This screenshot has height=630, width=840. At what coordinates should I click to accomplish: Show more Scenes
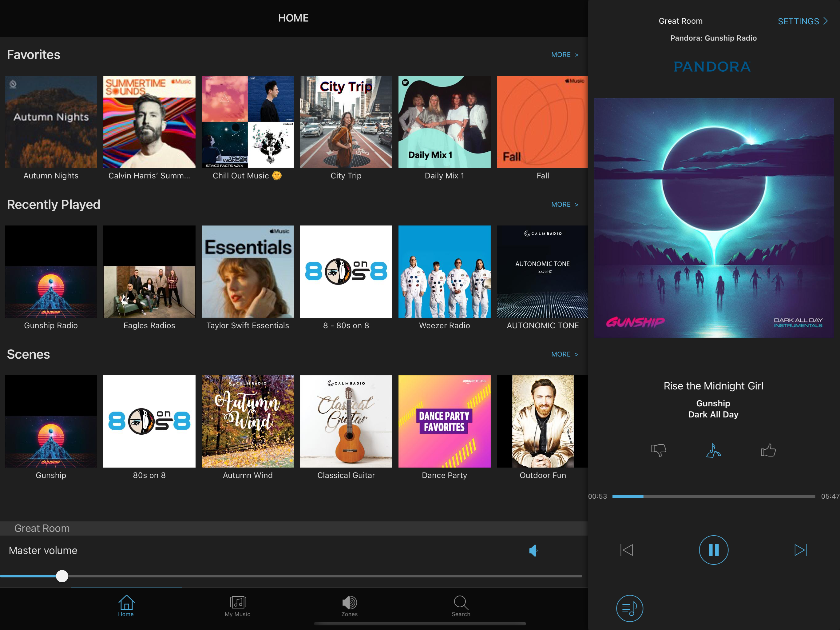tap(565, 354)
